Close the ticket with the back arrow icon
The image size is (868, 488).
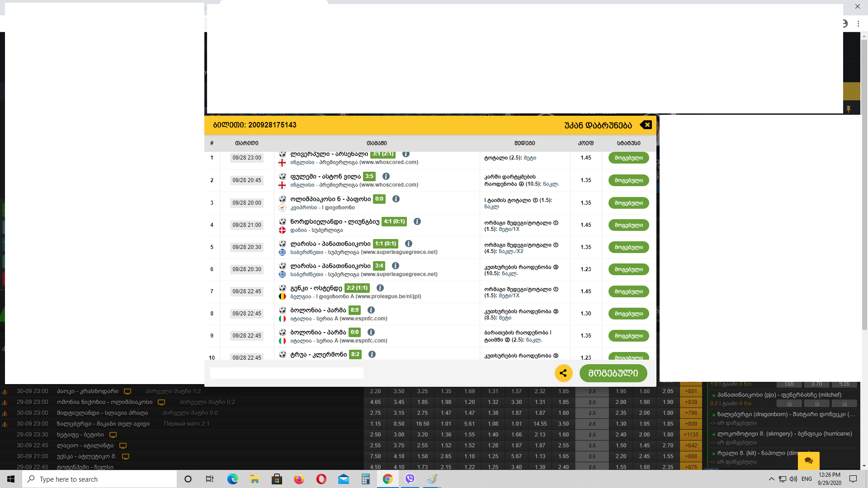(646, 125)
